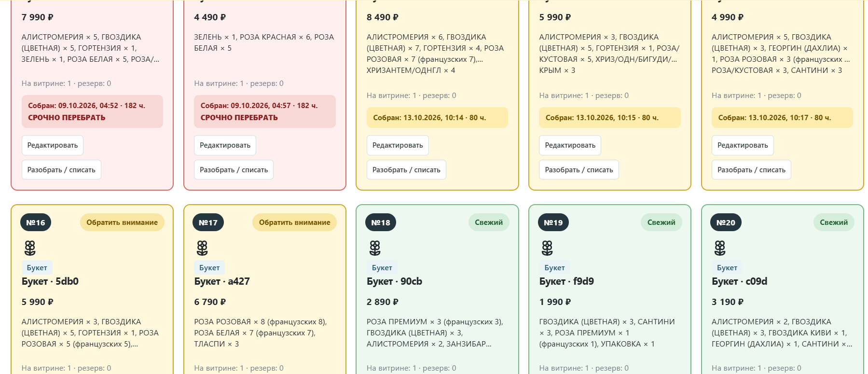Click the title 'Букет · f9d9'

click(566, 281)
